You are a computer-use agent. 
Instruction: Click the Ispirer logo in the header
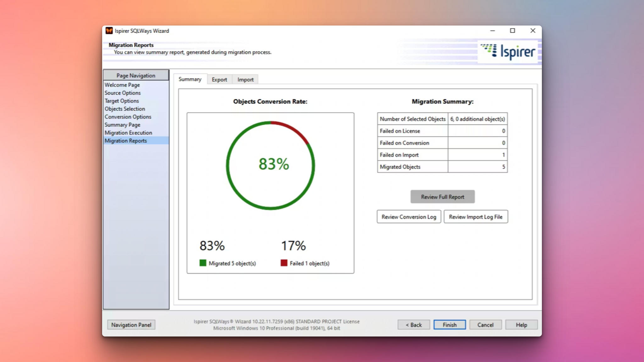[x=508, y=51]
